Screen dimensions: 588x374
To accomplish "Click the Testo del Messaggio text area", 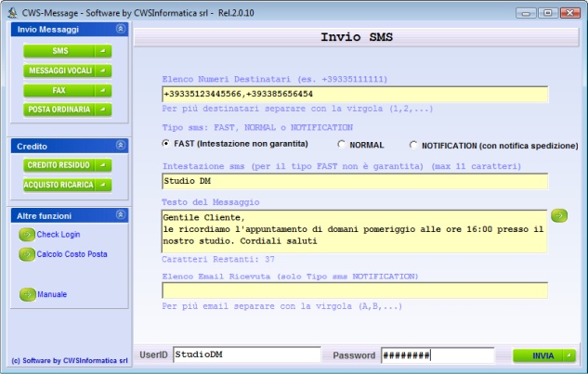I will point(354,231).
